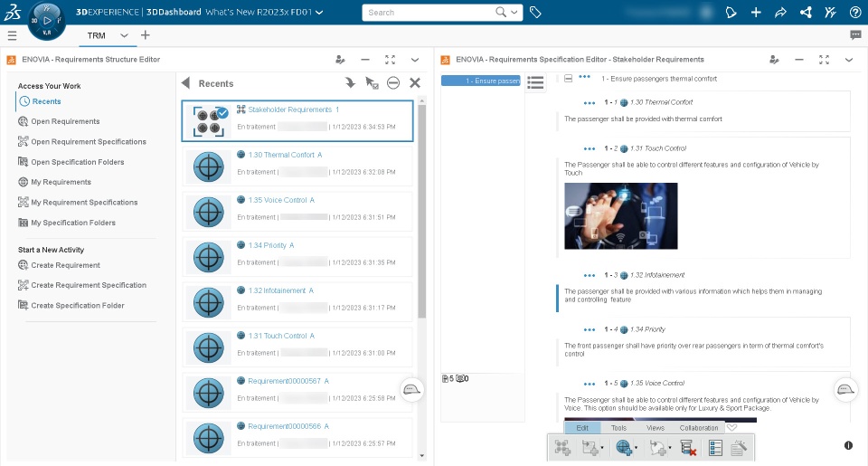This screenshot has width=868, height=466.
Task: Click Create Requirement Specification
Action: [x=89, y=285]
